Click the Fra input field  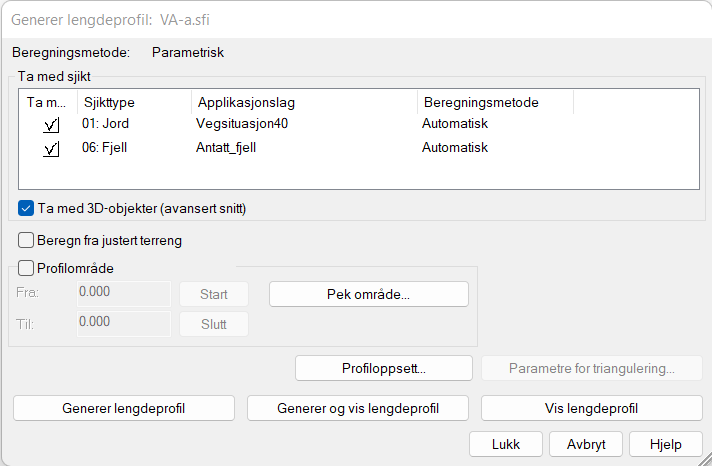click(123, 294)
